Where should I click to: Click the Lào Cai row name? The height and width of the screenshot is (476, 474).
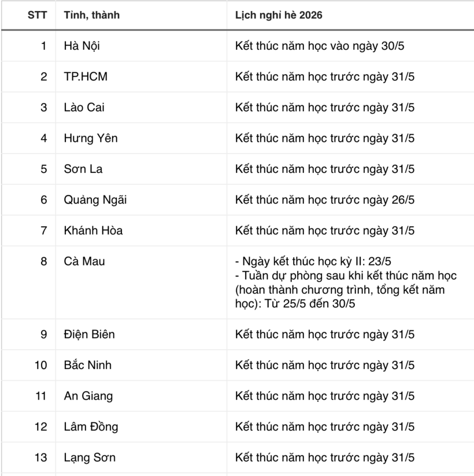tap(84, 107)
